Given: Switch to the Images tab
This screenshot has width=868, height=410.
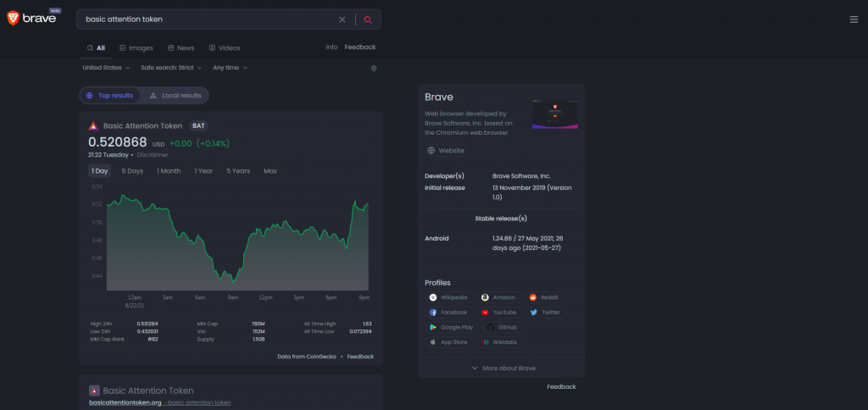Looking at the screenshot, I should pos(136,48).
